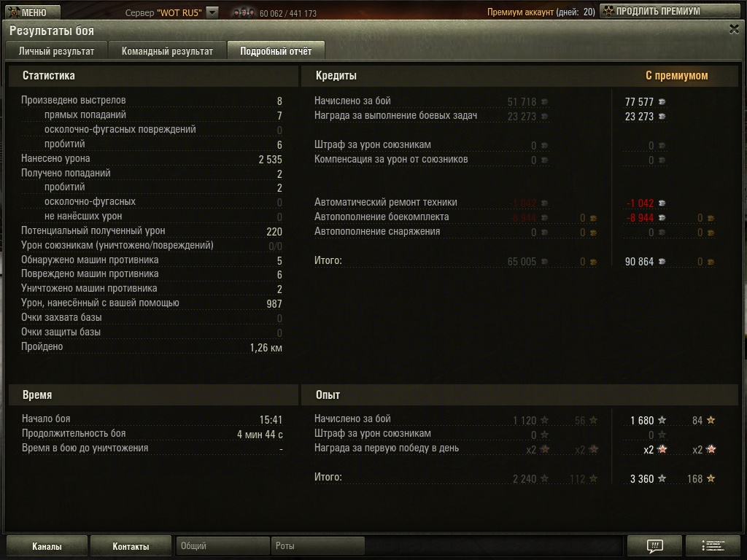This screenshot has width=747, height=560.
Task: Close the Результаты боя window
Action: (734, 29)
